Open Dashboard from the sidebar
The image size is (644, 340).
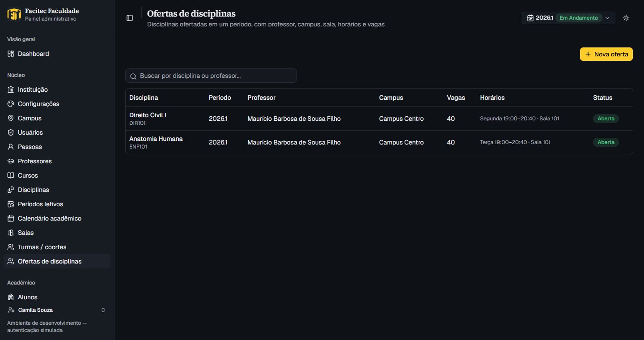coord(57,54)
